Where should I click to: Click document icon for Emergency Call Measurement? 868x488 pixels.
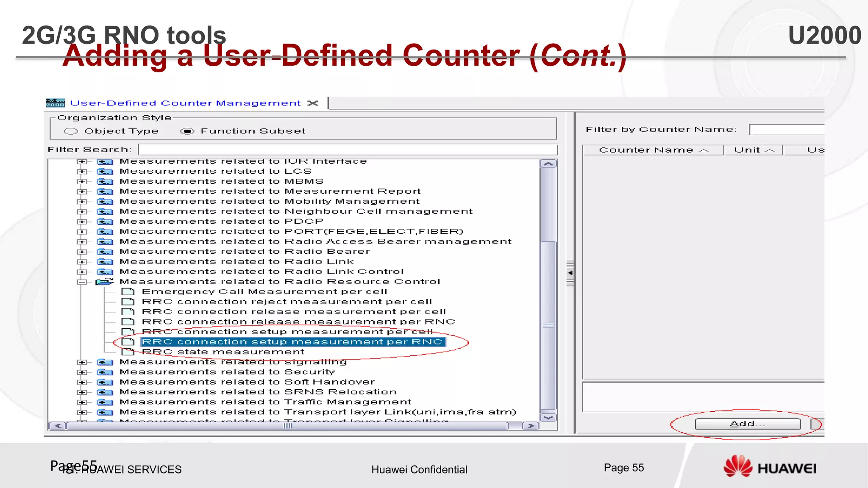128,292
